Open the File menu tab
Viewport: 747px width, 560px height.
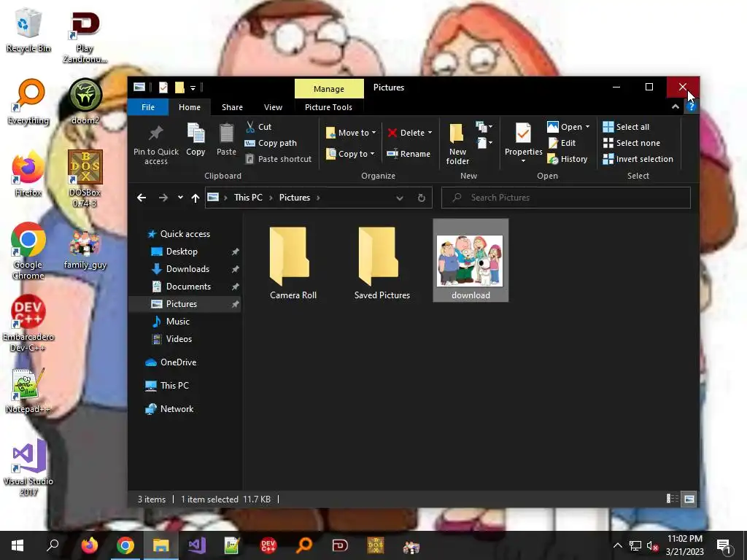147,107
